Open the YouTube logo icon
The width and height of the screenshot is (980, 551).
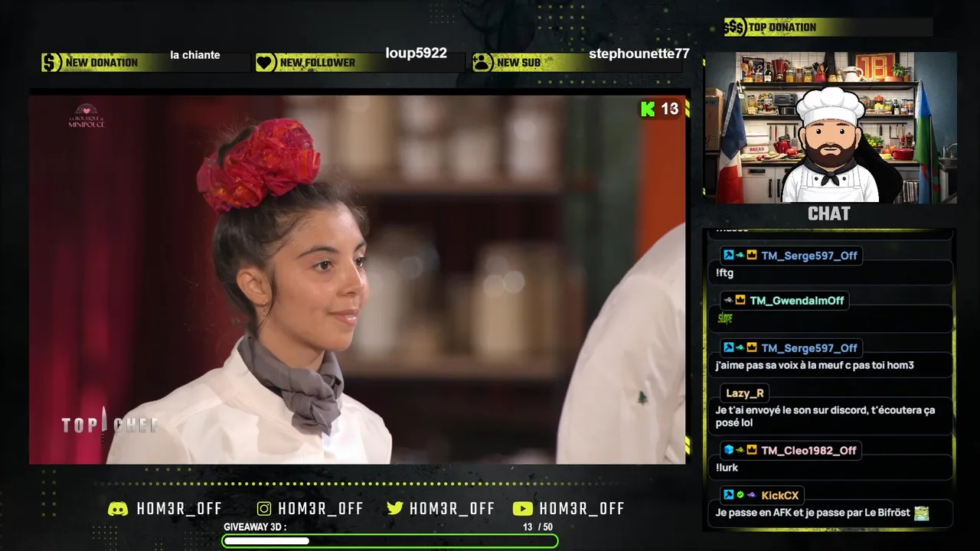[523, 509]
